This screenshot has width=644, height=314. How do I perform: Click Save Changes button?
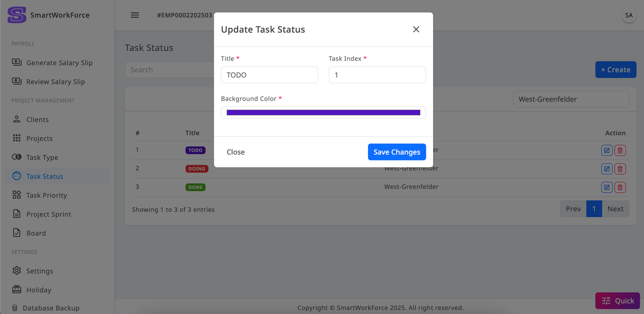click(x=396, y=152)
